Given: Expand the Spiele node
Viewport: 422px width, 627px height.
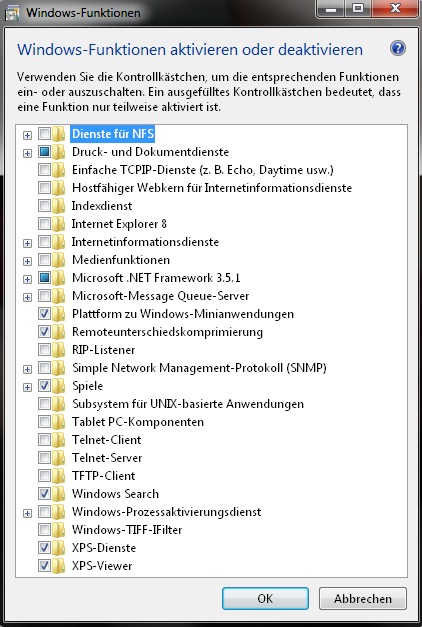Looking at the screenshot, I should click(27, 387).
